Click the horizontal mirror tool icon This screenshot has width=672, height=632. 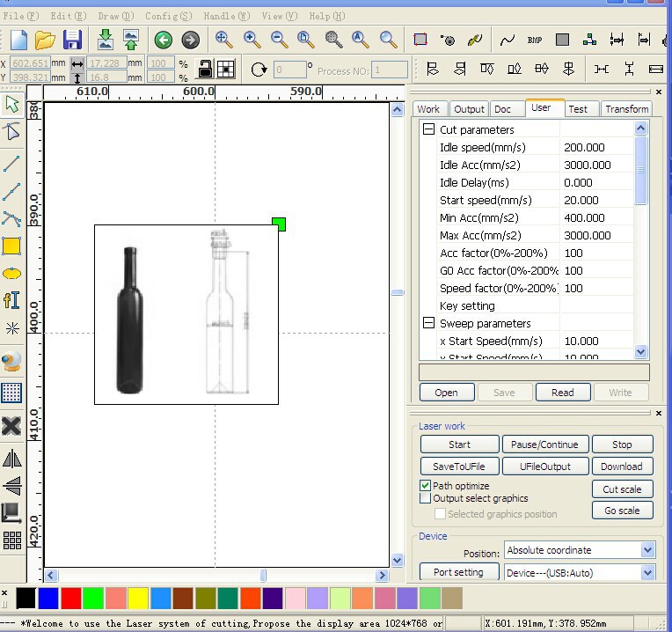(11, 459)
